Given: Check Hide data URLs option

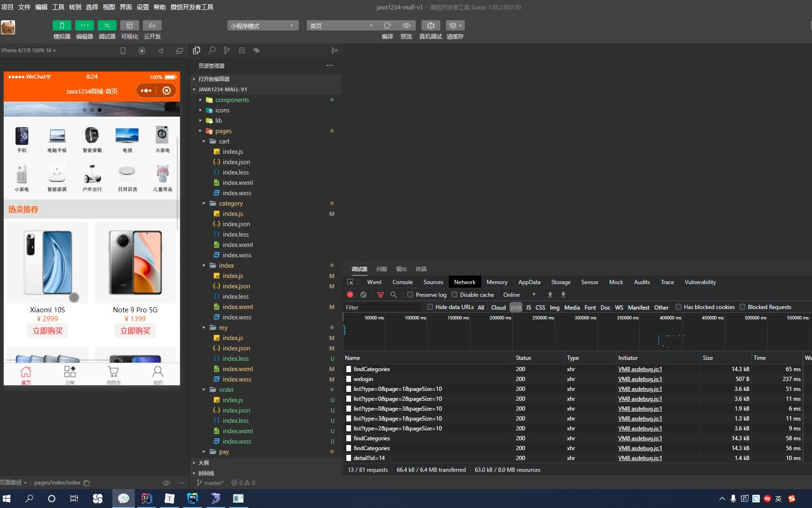Looking at the screenshot, I should [x=430, y=307].
